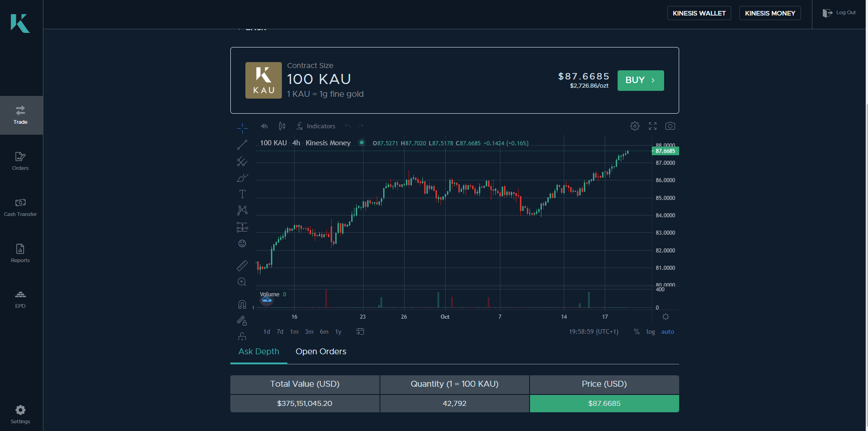Switch to the Open Orders tab
The width and height of the screenshot is (868, 431).
point(321,352)
